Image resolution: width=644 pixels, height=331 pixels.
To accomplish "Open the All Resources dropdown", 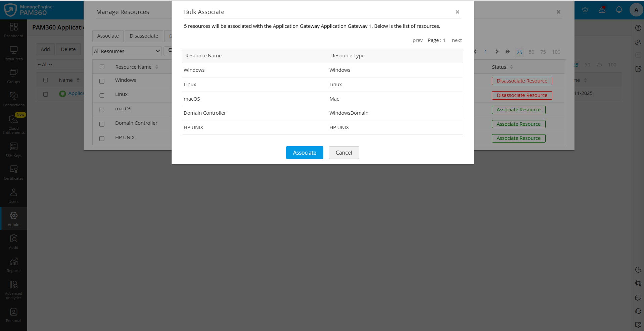I will [127, 51].
